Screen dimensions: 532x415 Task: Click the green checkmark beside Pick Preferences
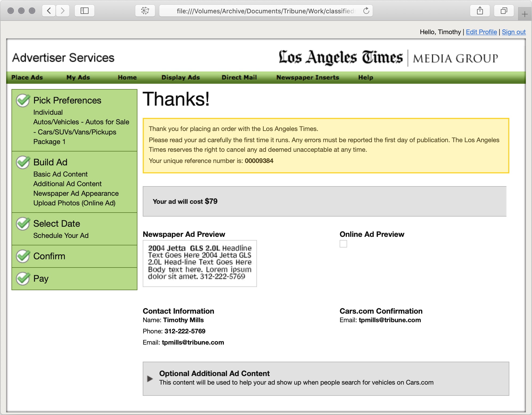[23, 101]
